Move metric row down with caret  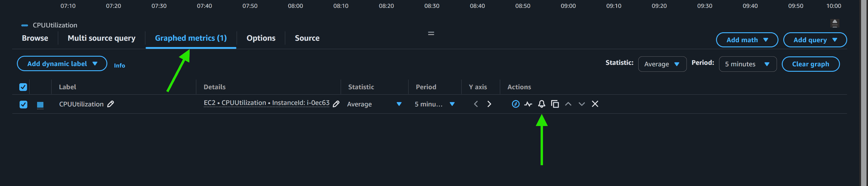click(581, 104)
